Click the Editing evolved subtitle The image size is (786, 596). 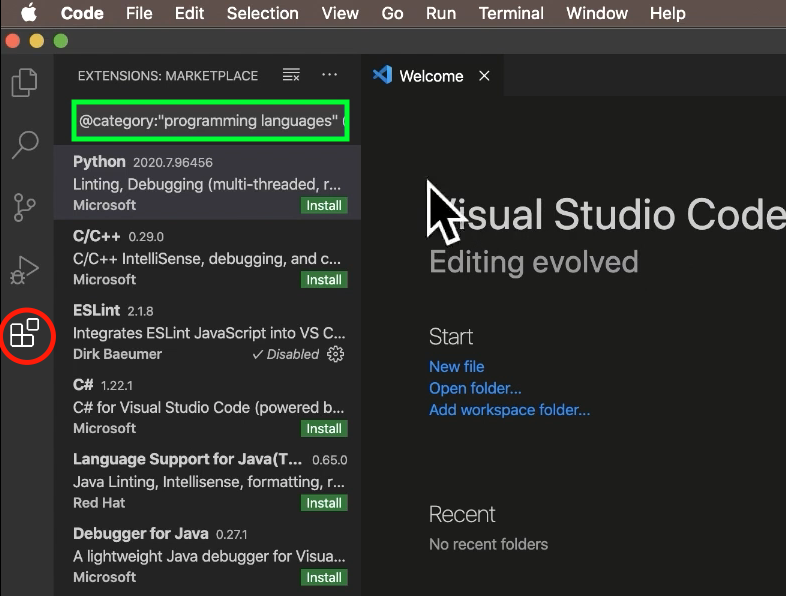coord(534,262)
